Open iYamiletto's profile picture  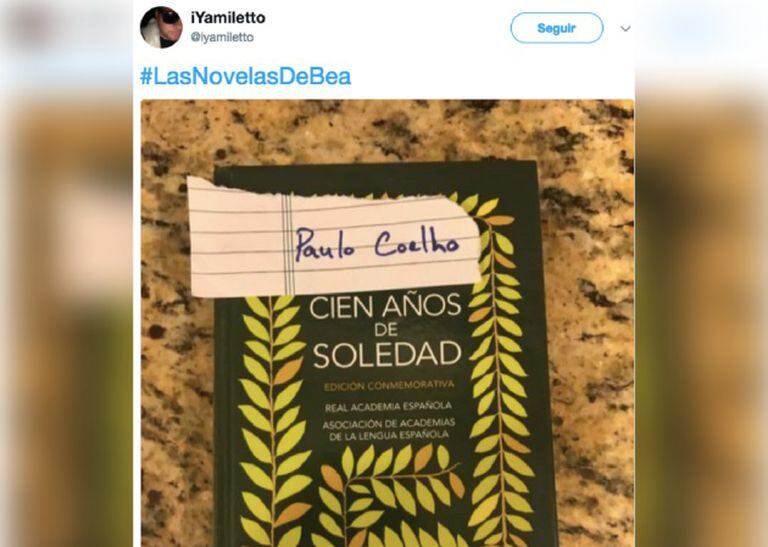[161, 27]
